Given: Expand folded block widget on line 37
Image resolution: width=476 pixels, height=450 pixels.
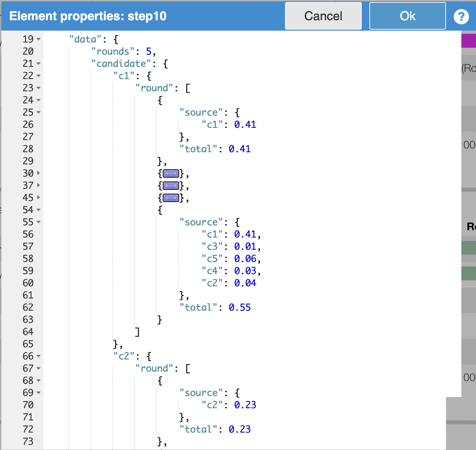Looking at the screenshot, I should click(x=171, y=186).
